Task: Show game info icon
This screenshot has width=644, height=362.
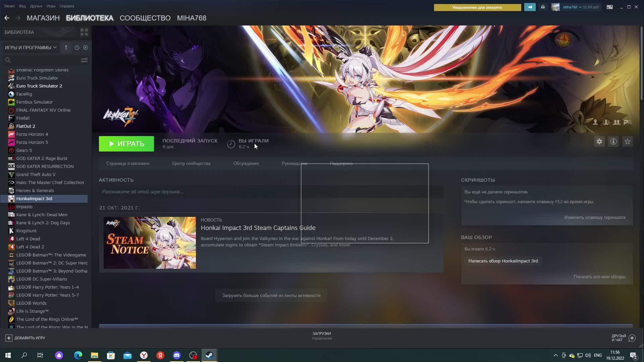Action: [x=613, y=141]
